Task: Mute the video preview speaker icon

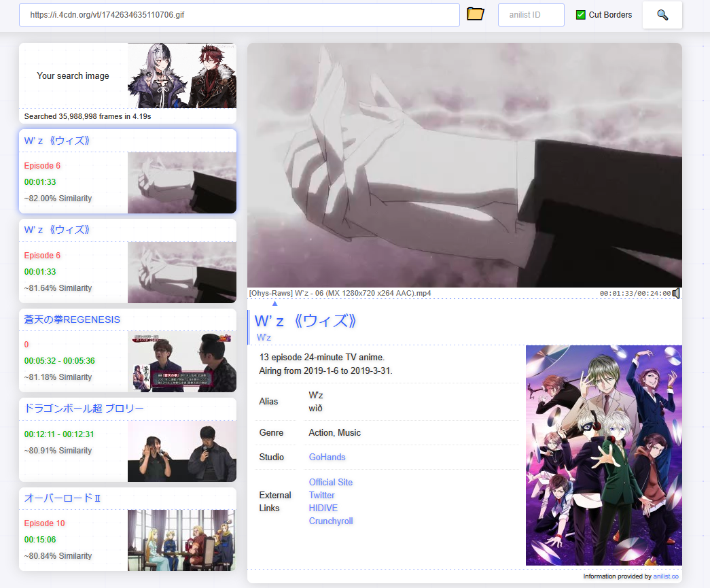Action: tap(677, 293)
